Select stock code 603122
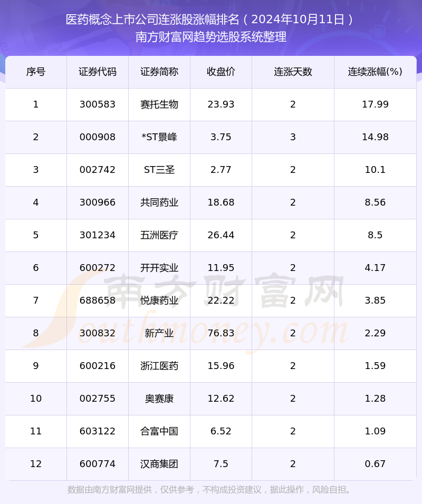Screen dimensions: 422x504 pos(98,431)
